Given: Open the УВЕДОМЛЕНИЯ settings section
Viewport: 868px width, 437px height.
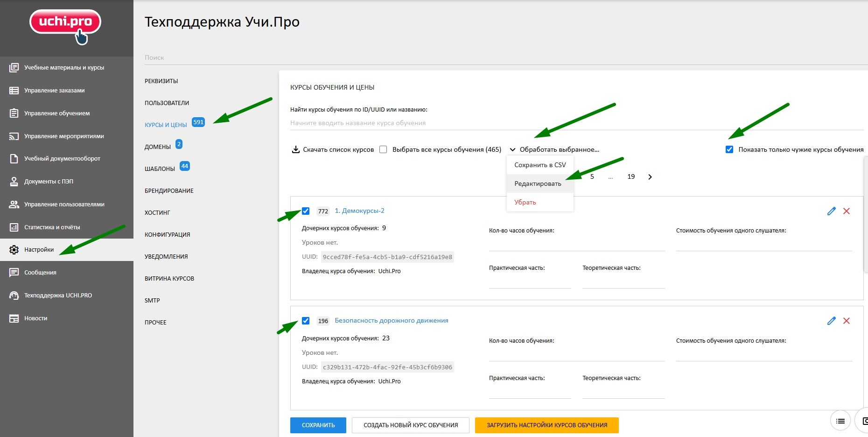Looking at the screenshot, I should pos(166,257).
